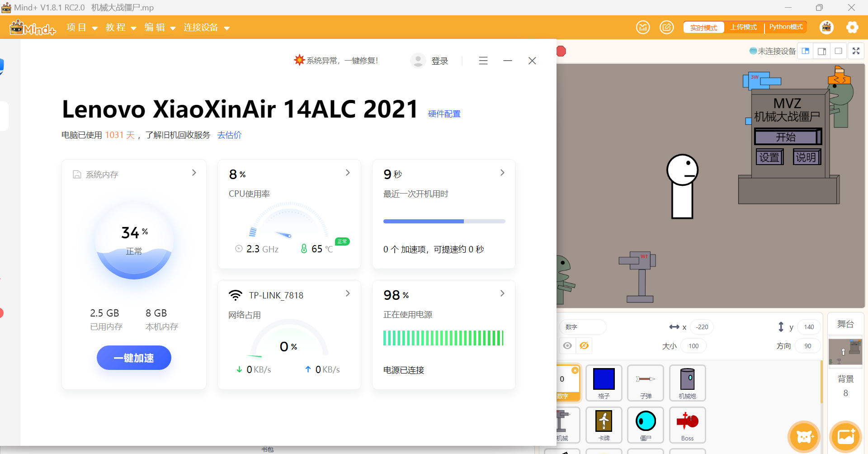Click the boot time progress bar
The image size is (868, 454).
pyautogui.click(x=444, y=222)
